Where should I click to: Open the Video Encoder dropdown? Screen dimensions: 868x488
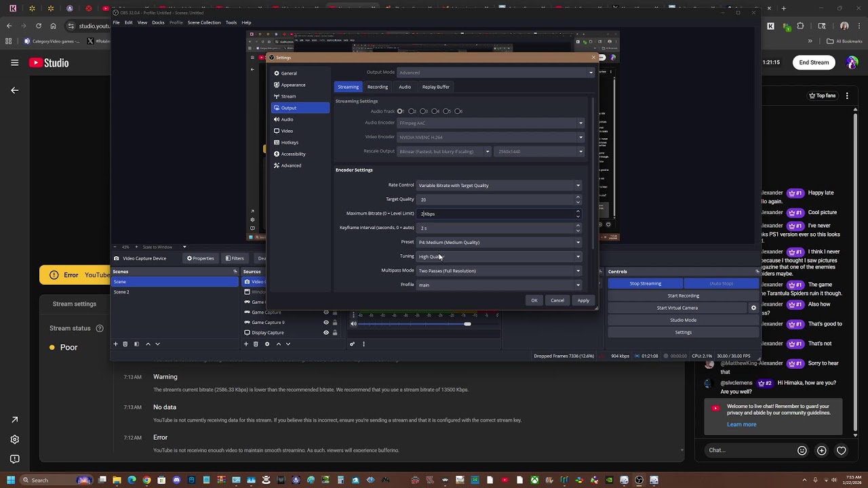[491, 137]
